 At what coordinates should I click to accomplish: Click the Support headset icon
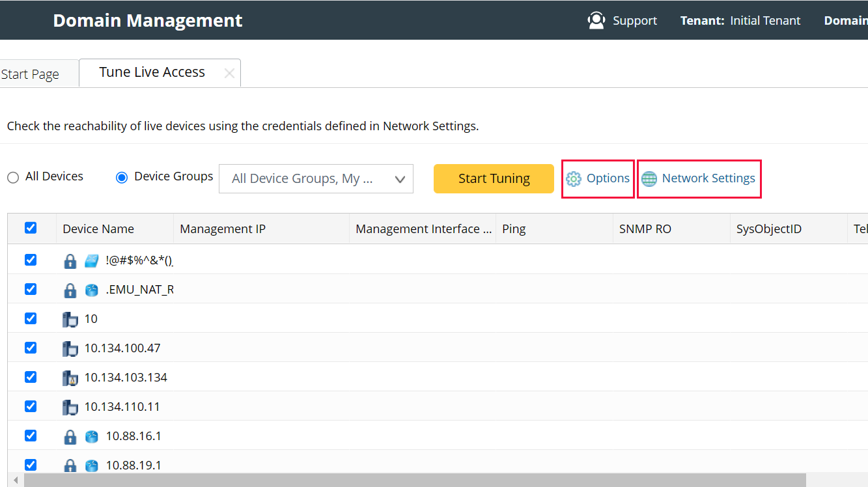[596, 20]
